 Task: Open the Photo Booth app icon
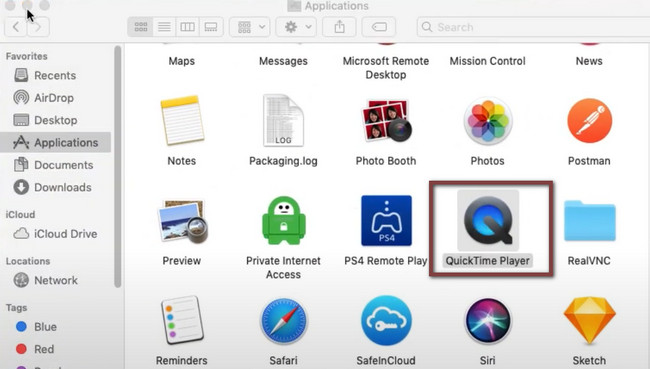click(386, 121)
